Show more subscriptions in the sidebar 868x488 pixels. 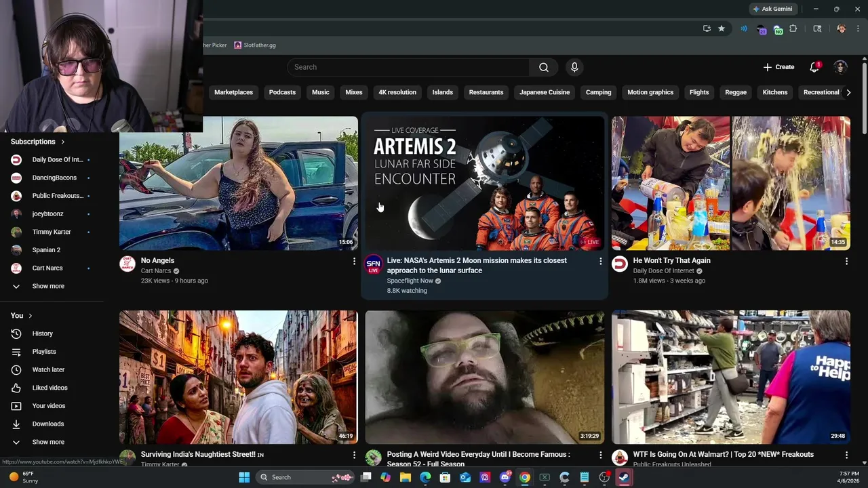[x=48, y=286]
